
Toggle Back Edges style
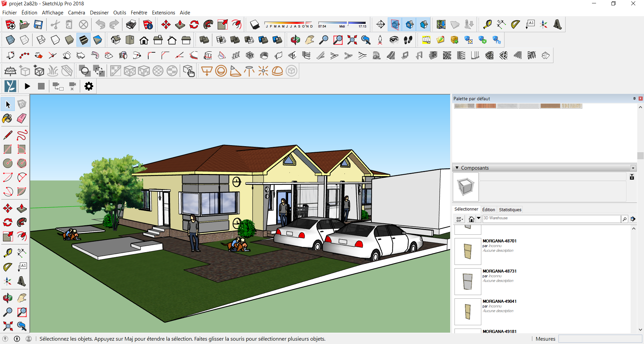click(x=24, y=40)
